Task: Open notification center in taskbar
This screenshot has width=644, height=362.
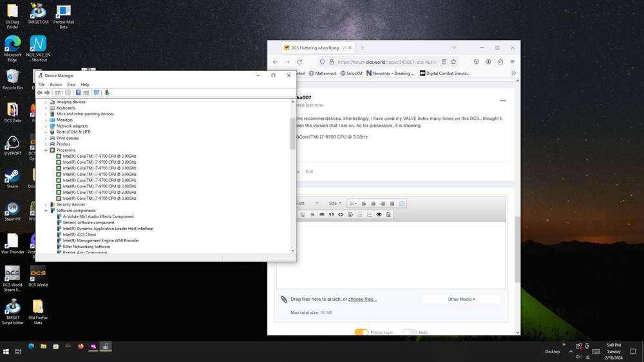Action: click(633, 352)
